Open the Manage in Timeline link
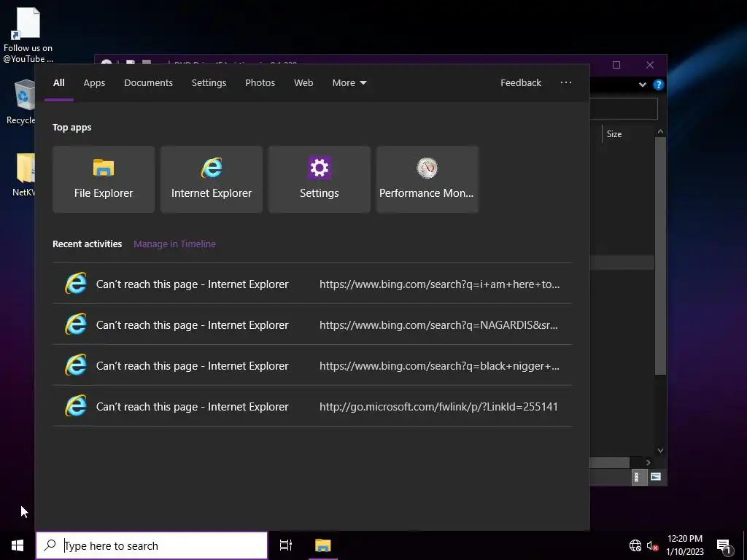The image size is (747, 560). (175, 244)
